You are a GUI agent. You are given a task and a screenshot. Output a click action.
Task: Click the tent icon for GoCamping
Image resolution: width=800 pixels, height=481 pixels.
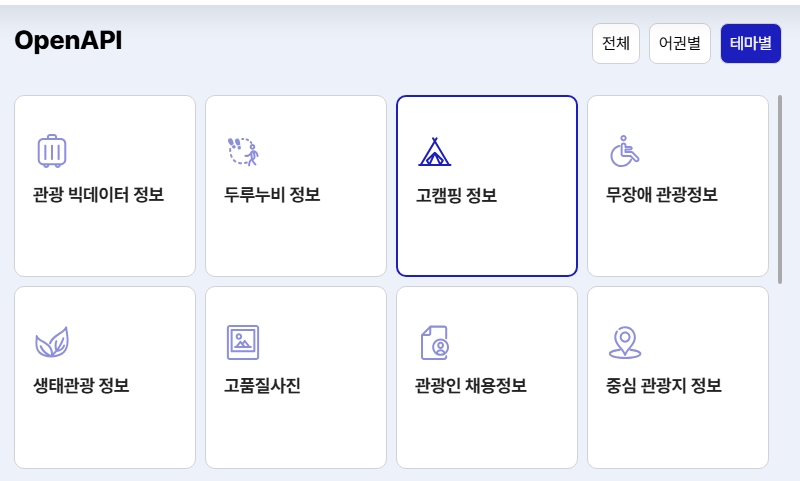434,151
